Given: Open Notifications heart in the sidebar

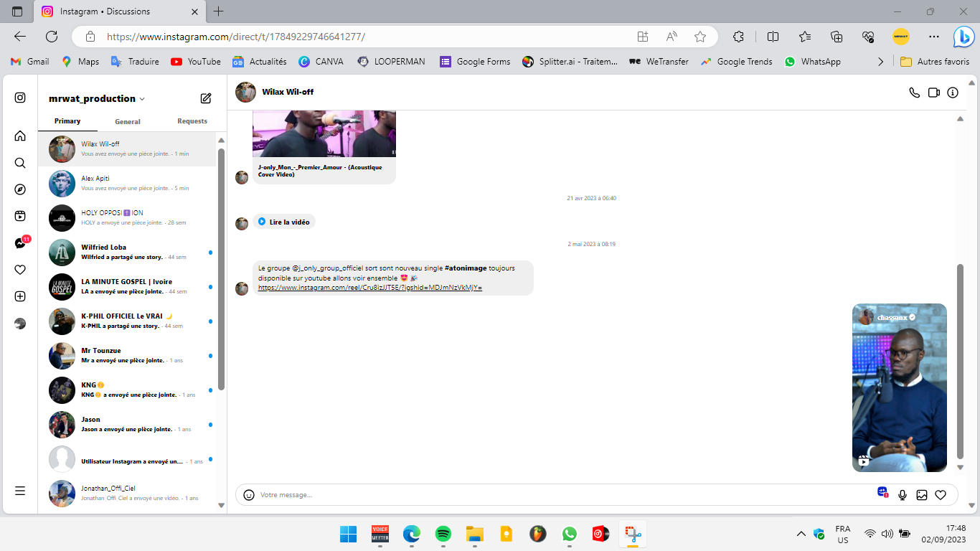Looking at the screenshot, I should (x=20, y=270).
